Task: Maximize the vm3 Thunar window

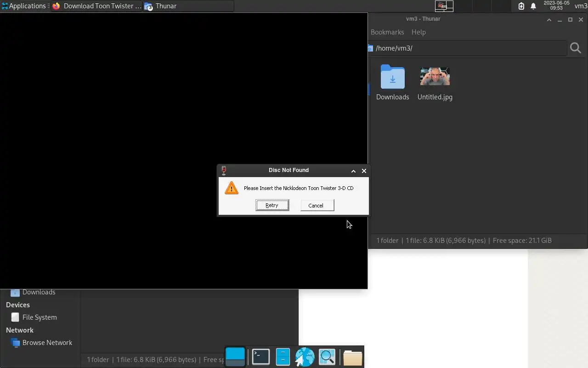Action: 570,19
